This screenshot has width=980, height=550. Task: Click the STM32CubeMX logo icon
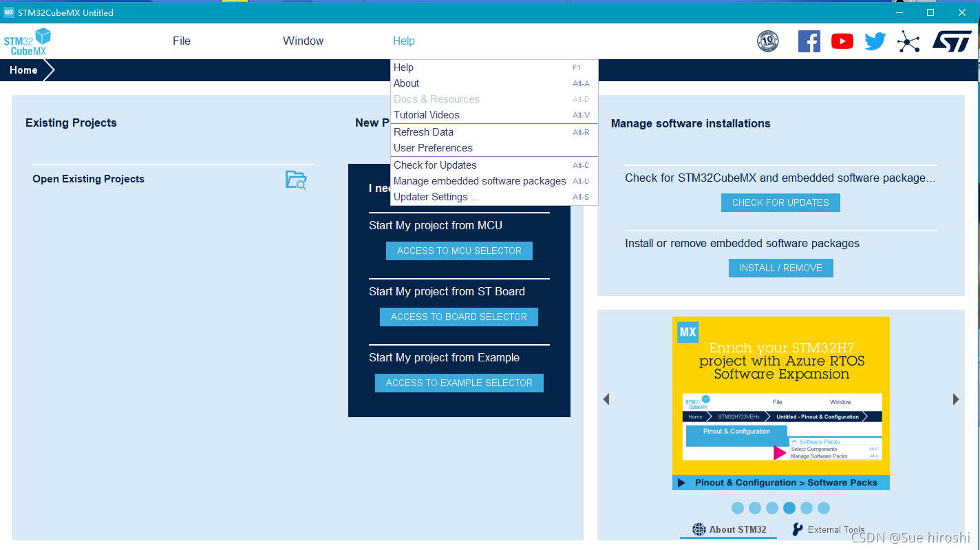(x=28, y=41)
